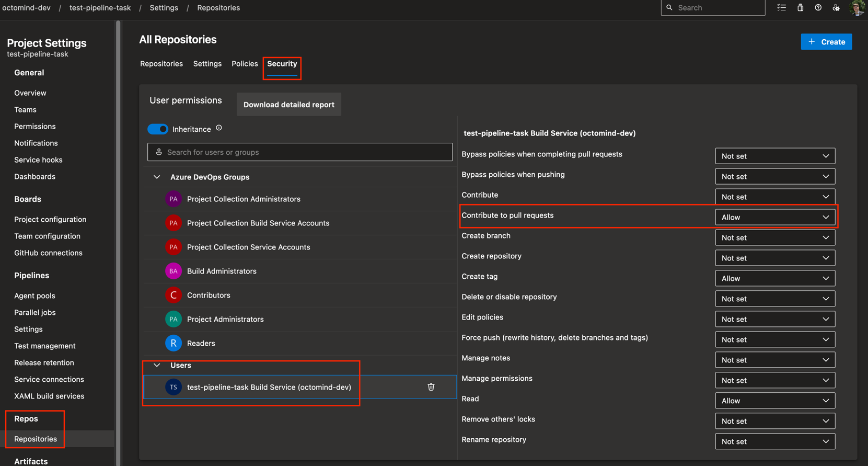This screenshot has width=868, height=466.
Task: Open the Read permission dropdown
Action: (775, 401)
